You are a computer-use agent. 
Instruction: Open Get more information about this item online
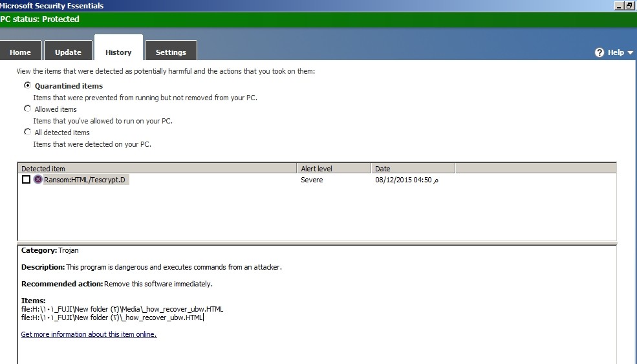89,334
